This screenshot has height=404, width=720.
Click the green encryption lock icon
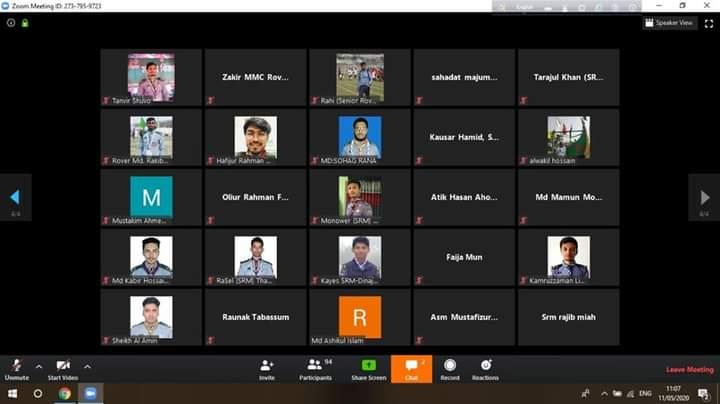pyautogui.click(x=24, y=22)
